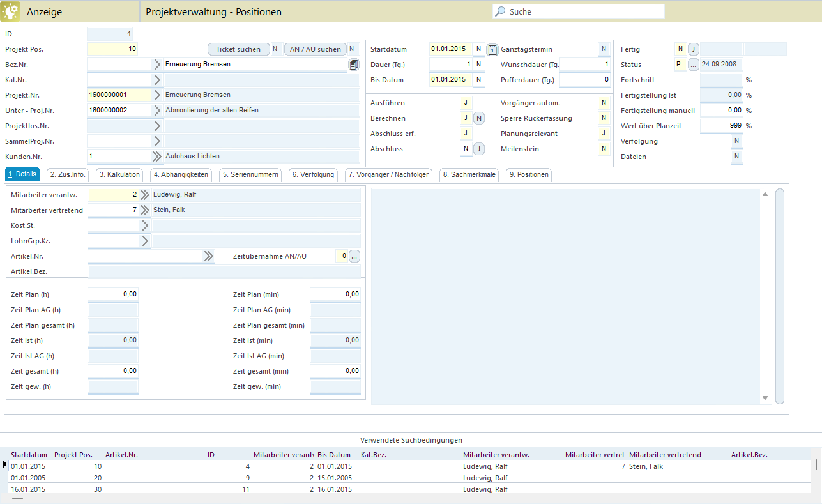Open calendar picker next to Startdatum
822x504 pixels.
(492, 50)
